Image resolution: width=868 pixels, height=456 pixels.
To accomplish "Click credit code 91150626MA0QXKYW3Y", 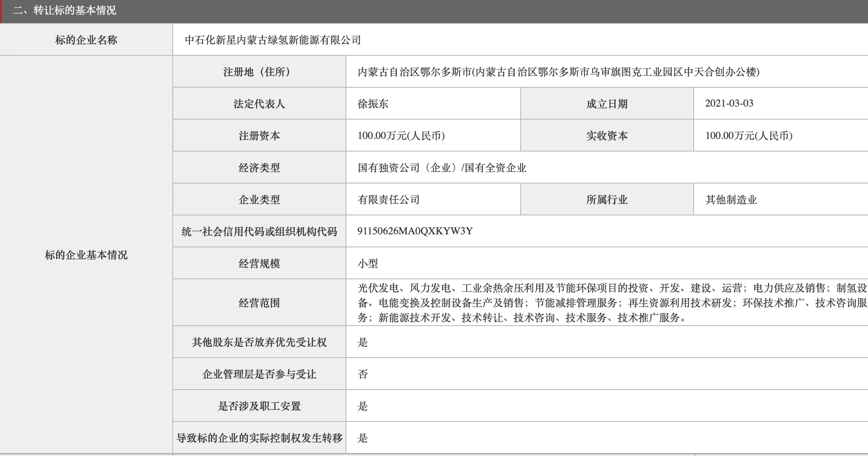I will 415,231.
